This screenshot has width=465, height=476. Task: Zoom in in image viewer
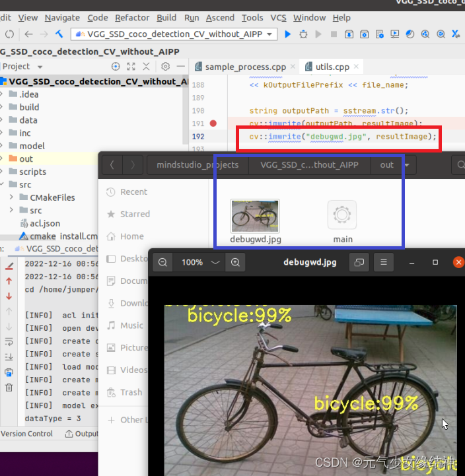(x=235, y=262)
